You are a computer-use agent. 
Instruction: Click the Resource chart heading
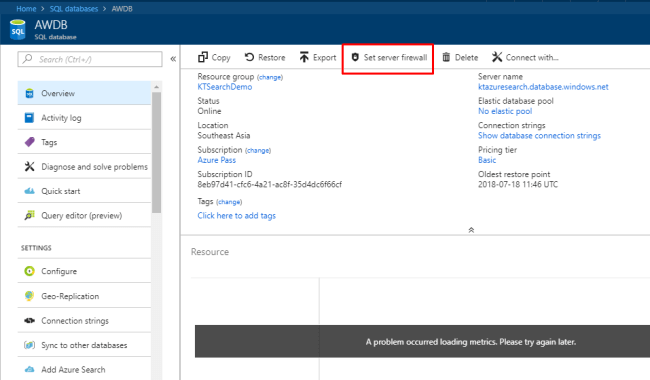(210, 252)
